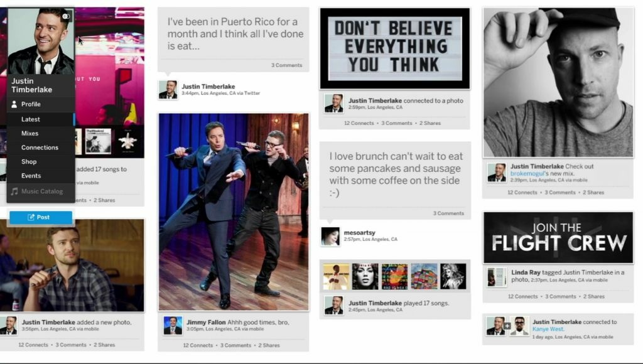643x364 pixels.
Task: View 2 Shares on the brokemogul mix post
Action: tap(593, 192)
